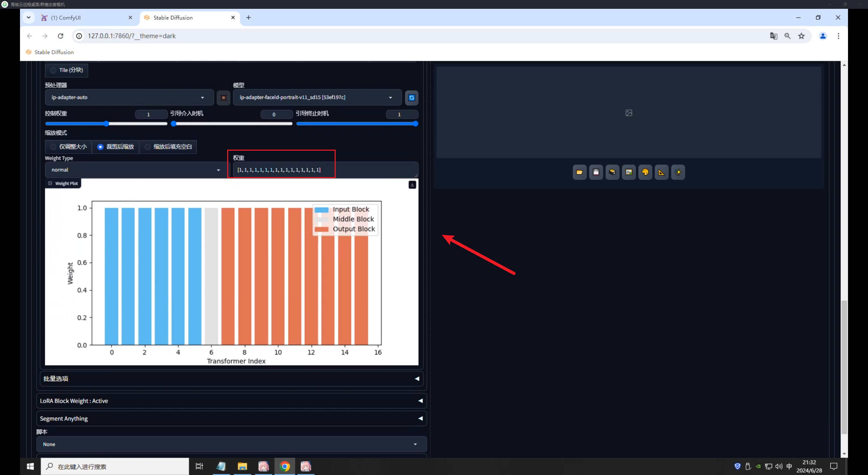
Task: Click the Windows search box
Action: pos(115,467)
